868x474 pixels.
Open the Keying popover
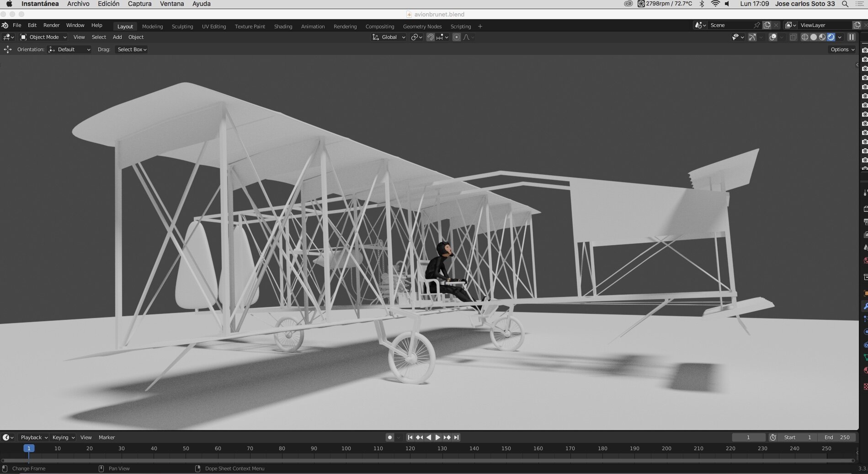coord(63,437)
